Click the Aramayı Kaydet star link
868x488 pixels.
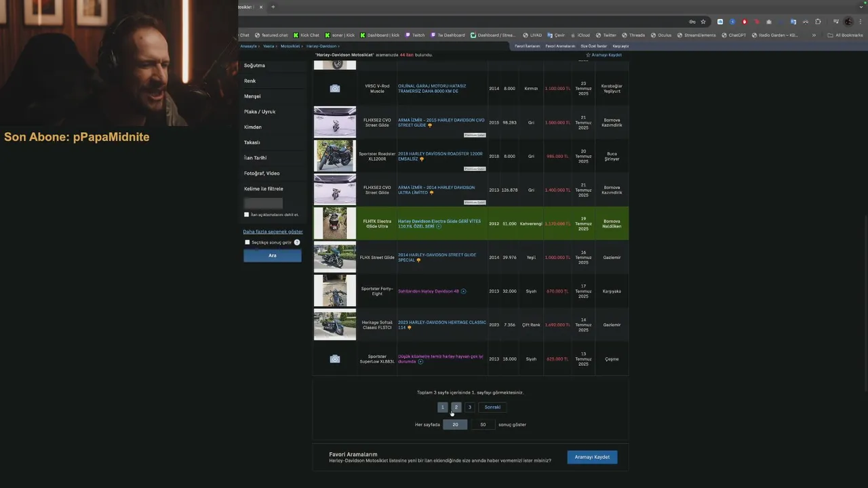coord(604,55)
